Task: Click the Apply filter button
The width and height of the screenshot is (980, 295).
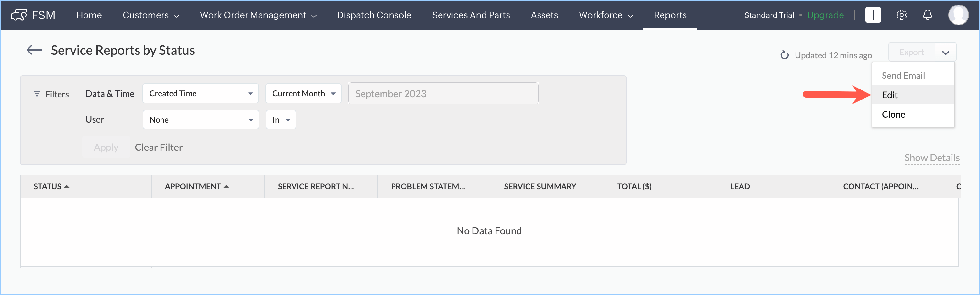Action: 106,147
